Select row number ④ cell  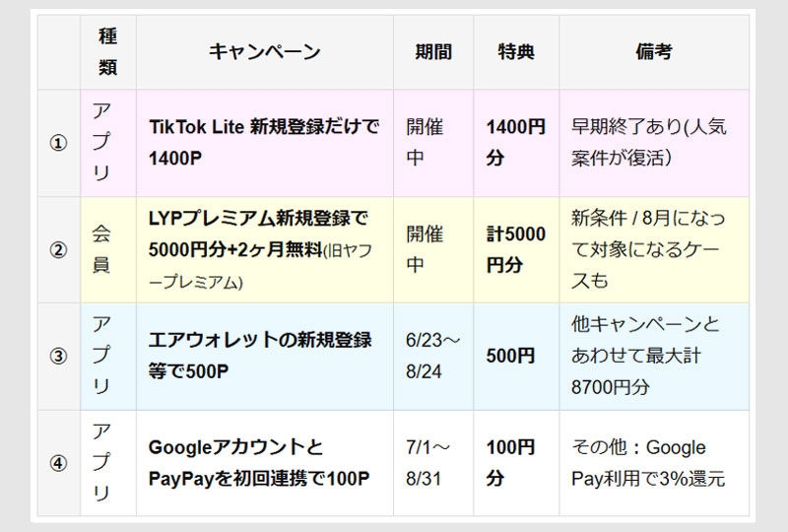click(x=59, y=463)
